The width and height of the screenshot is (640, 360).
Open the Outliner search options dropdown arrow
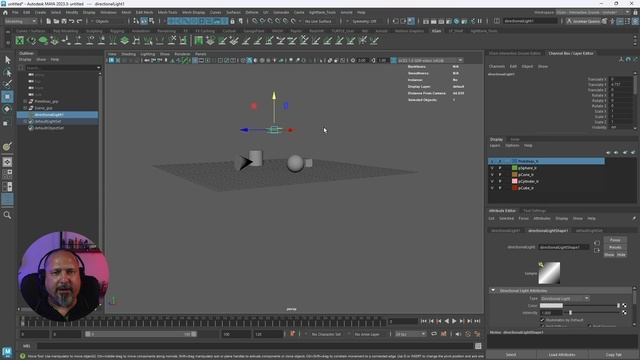(98, 68)
